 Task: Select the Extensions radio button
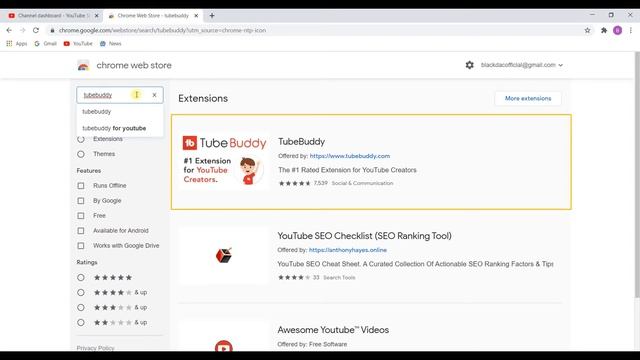coord(81,140)
